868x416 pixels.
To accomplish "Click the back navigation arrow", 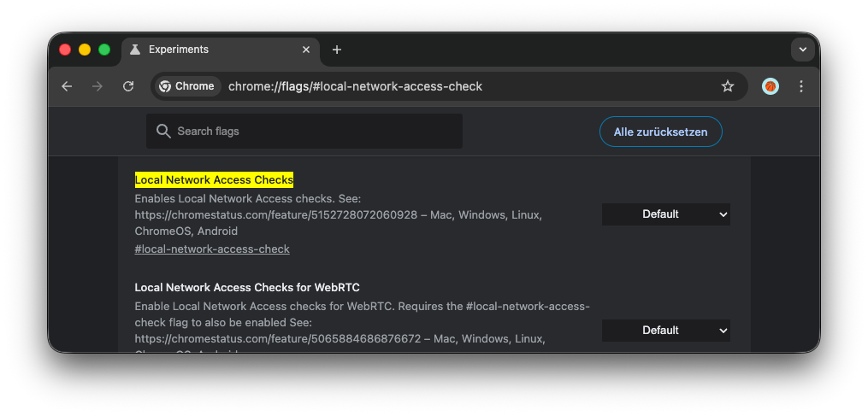I will (67, 86).
